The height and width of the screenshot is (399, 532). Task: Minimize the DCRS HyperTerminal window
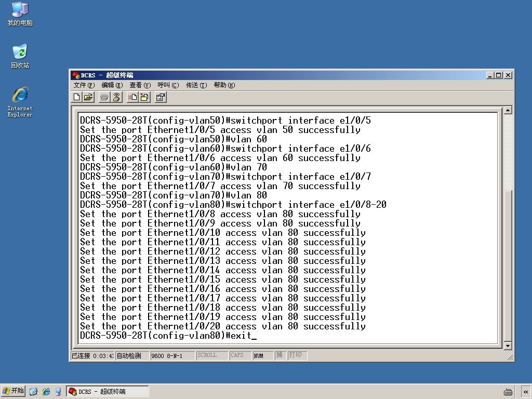click(489, 75)
